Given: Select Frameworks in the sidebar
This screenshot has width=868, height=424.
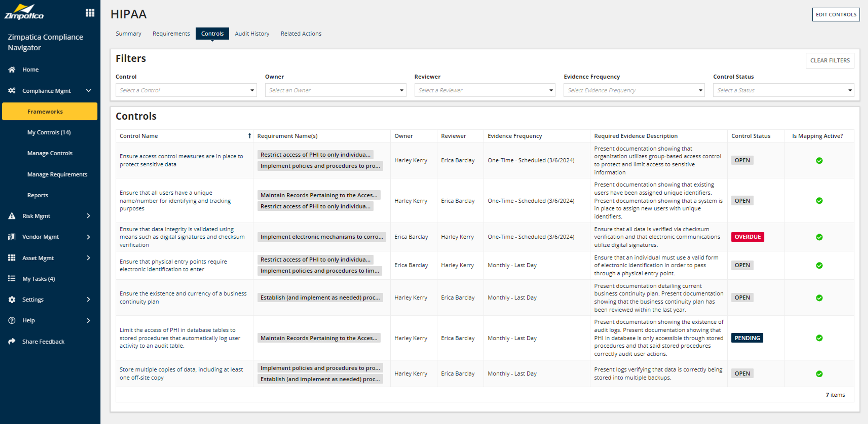Looking at the screenshot, I should (x=50, y=111).
